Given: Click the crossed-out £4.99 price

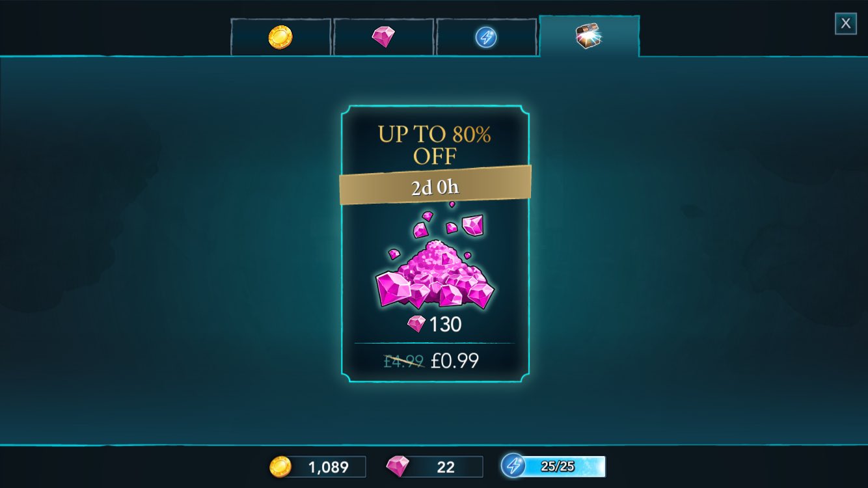Looking at the screenshot, I should tap(404, 360).
